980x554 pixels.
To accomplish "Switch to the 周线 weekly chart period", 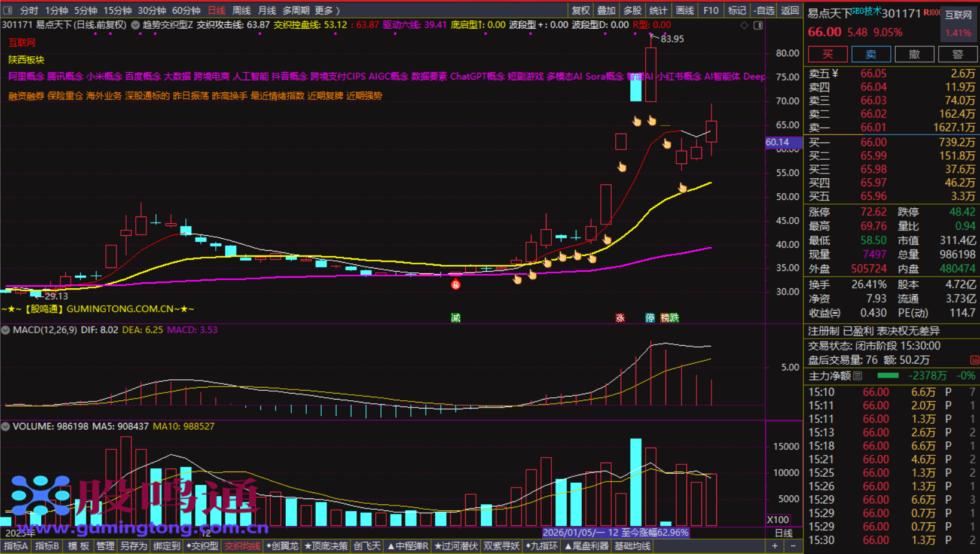I will tap(241, 10).
